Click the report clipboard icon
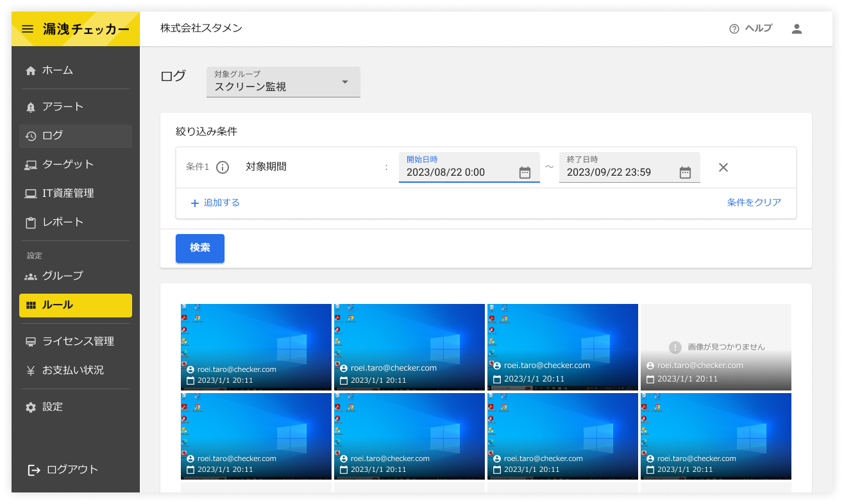The height and width of the screenshot is (504, 844). [30, 223]
